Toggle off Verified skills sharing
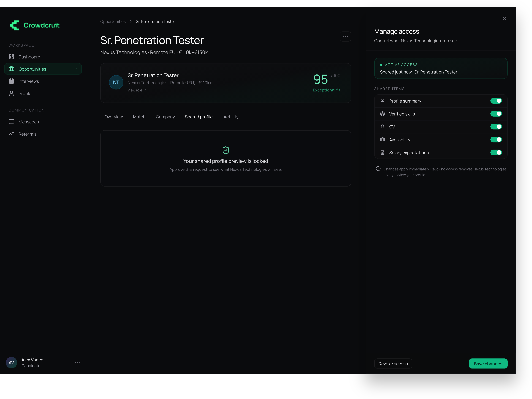Image resolution: width=532 pixels, height=399 pixels. pyautogui.click(x=496, y=114)
